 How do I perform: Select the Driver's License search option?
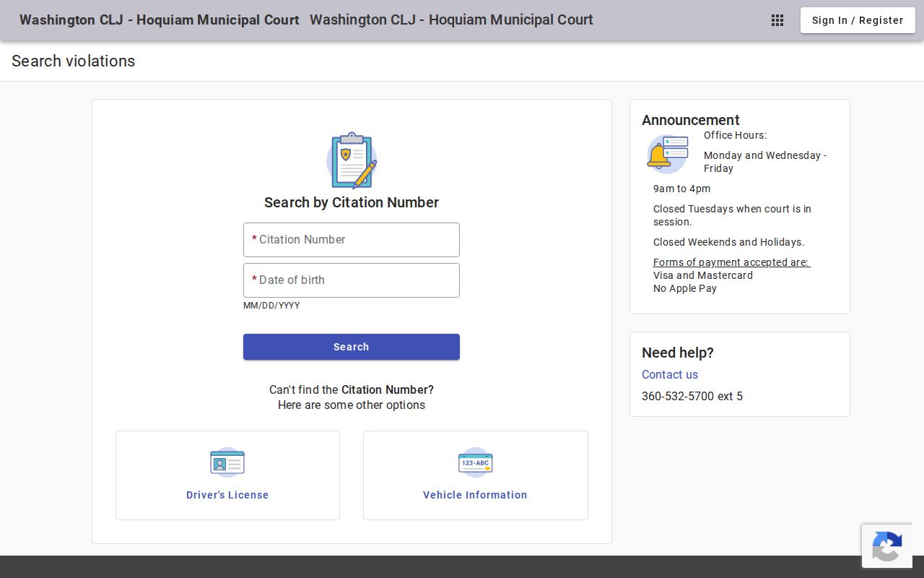click(x=227, y=475)
